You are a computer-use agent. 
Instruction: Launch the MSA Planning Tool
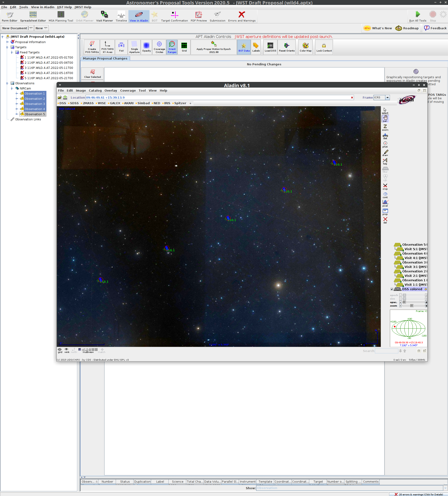(61, 16)
